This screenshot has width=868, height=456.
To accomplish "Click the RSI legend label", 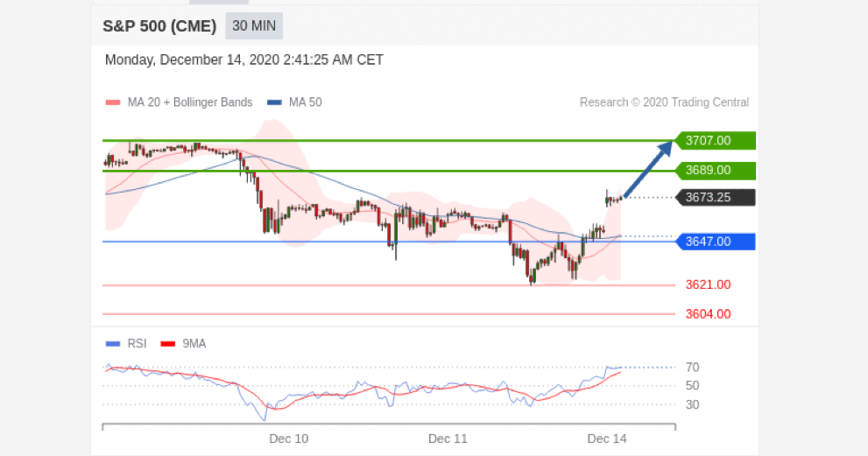I will pos(137,344).
